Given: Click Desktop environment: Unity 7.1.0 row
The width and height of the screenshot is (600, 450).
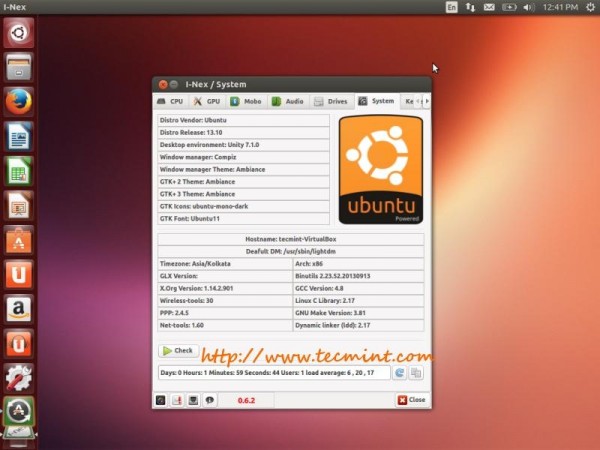Looking at the screenshot, I should coord(243,145).
